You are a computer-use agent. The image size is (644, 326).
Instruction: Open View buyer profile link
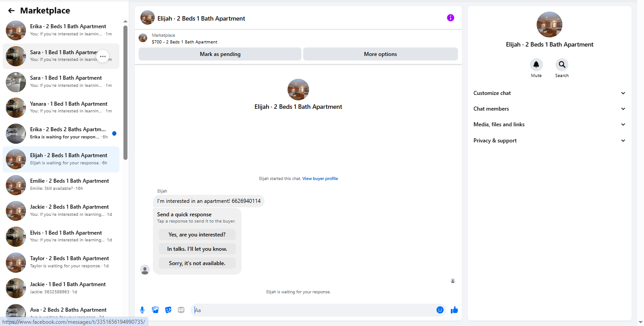[320, 179]
